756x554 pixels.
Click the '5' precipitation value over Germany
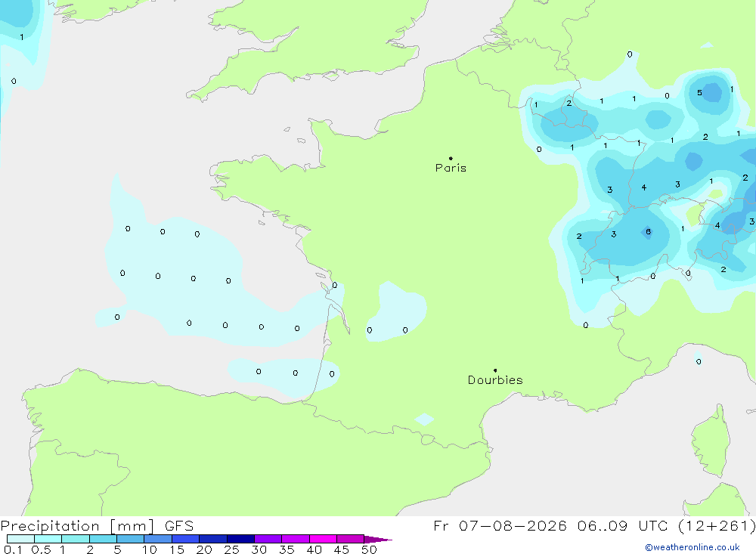[x=699, y=92]
